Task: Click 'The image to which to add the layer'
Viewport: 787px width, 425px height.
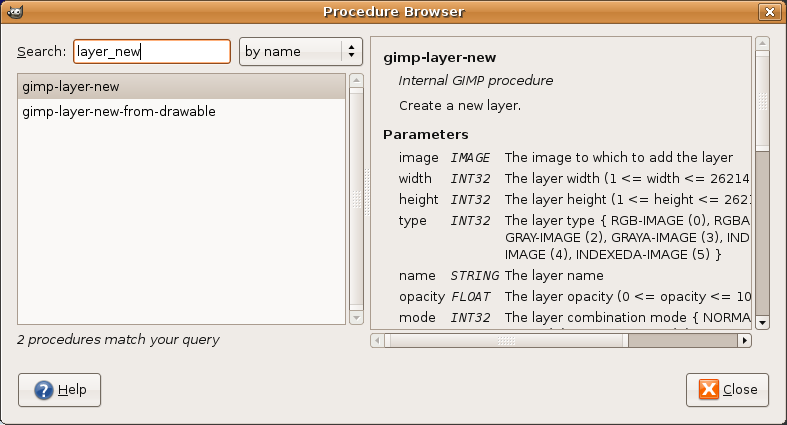Action: 619,158
